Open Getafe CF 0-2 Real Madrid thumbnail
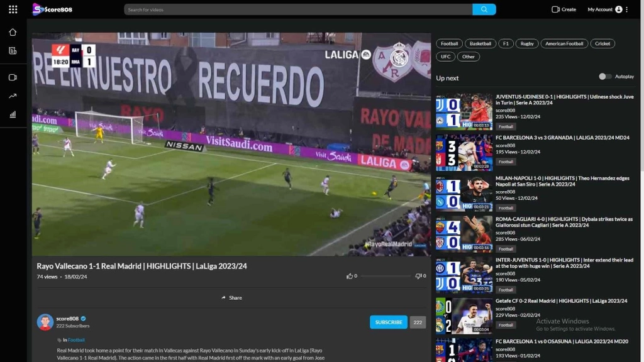This screenshot has width=644, height=362. tap(464, 315)
